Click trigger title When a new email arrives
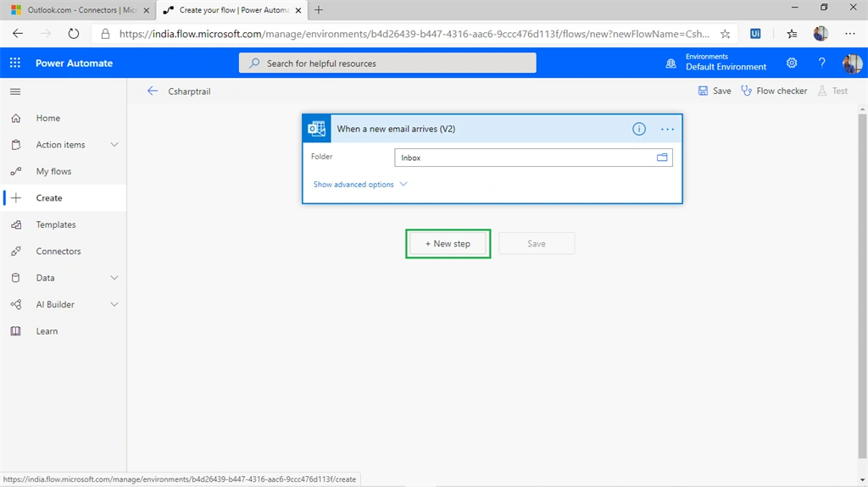 coord(396,129)
